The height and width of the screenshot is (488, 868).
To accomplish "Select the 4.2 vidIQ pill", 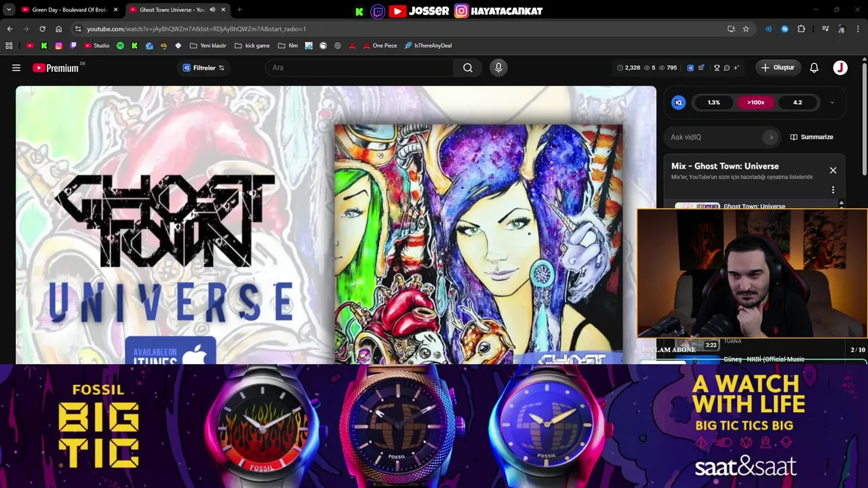I will point(797,102).
